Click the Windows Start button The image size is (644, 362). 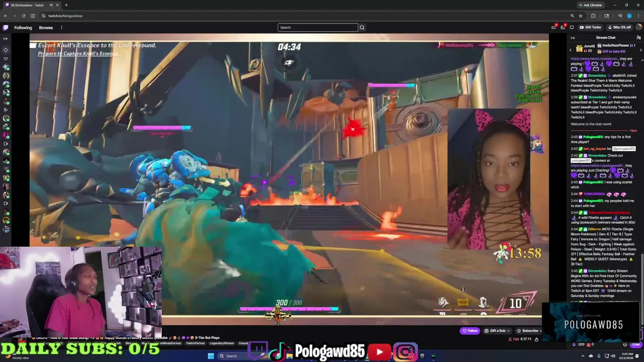click(x=211, y=356)
